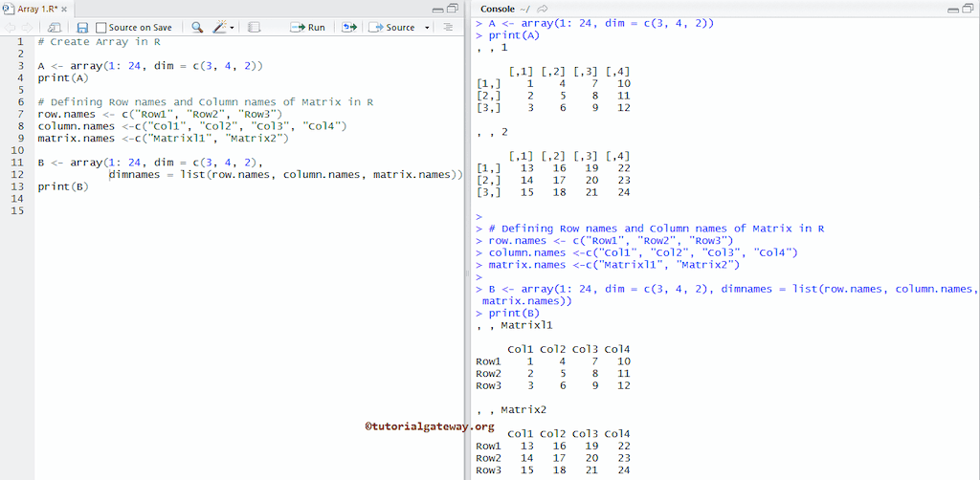Click 'print(A)' in the editor
Viewport: 980px width, 480px height.
pyautogui.click(x=63, y=78)
